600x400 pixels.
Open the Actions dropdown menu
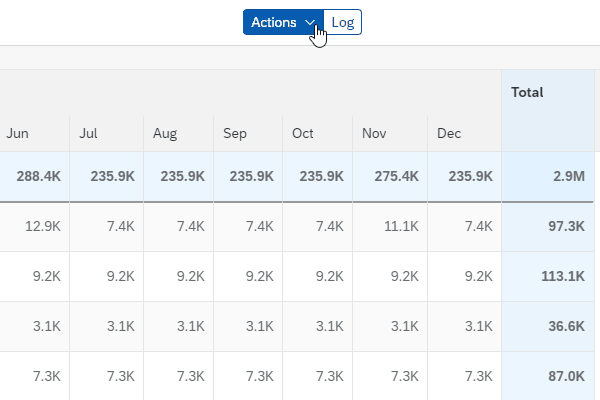pyautogui.click(x=284, y=22)
